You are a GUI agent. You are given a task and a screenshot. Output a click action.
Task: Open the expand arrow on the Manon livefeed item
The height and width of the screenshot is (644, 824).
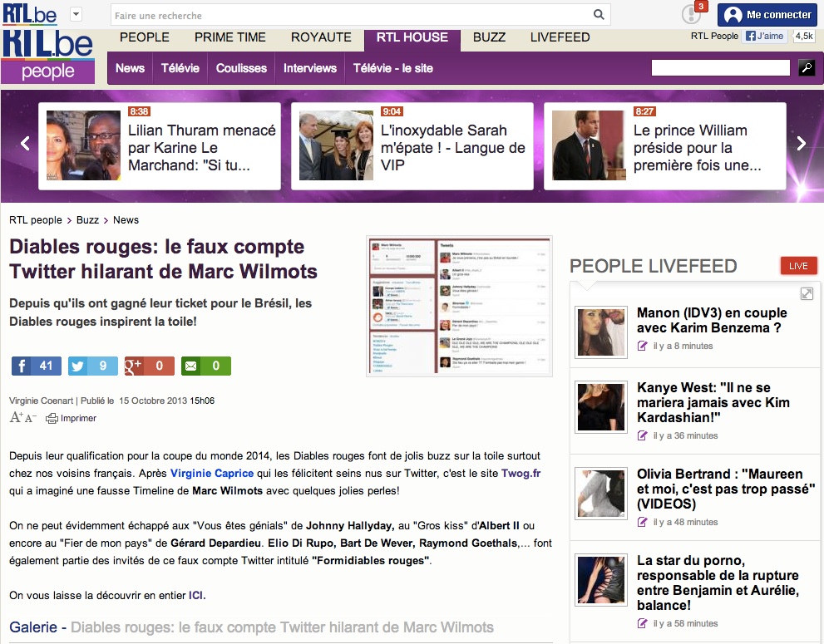click(x=807, y=293)
